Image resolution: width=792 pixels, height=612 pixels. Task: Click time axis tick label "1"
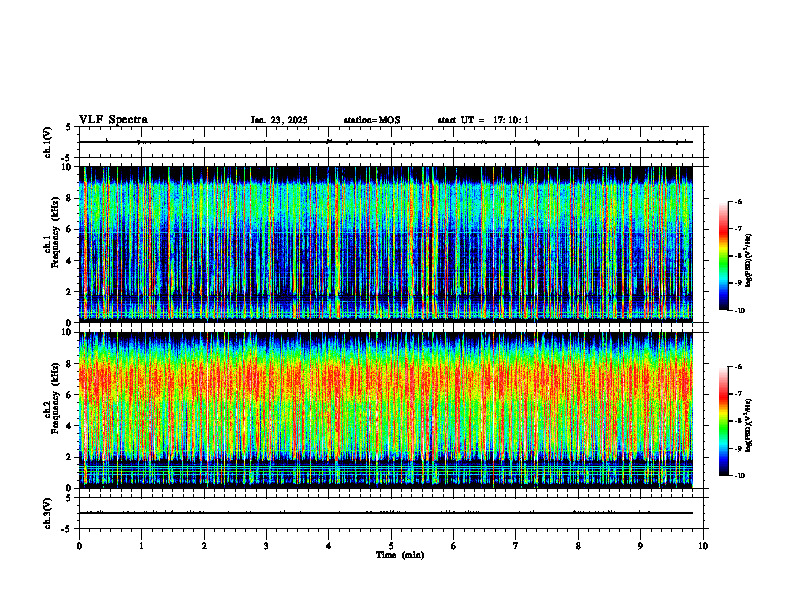pyautogui.click(x=141, y=546)
